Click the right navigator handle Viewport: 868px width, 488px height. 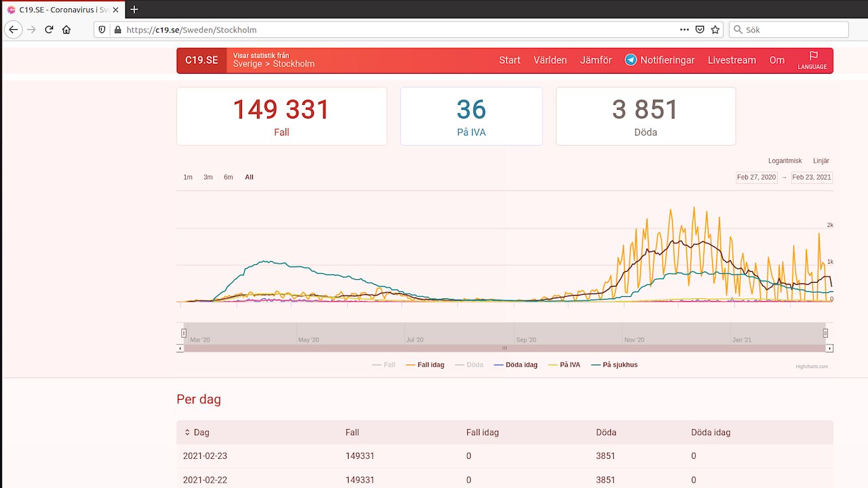pyautogui.click(x=826, y=333)
